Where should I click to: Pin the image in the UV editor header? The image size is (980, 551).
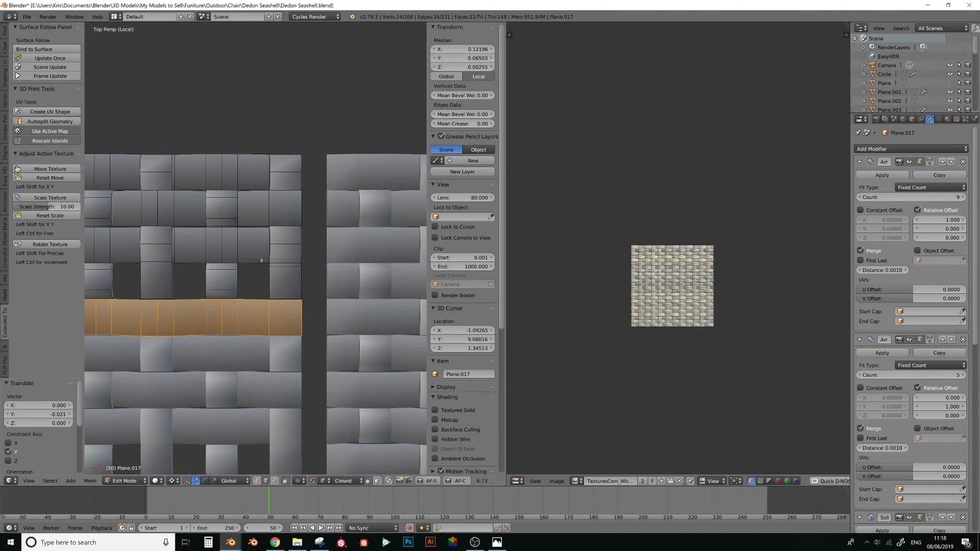click(x=690, y=481)
